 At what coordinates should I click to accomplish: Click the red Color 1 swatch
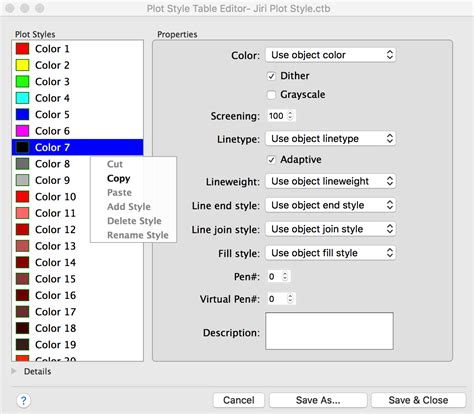coord(22,49)
